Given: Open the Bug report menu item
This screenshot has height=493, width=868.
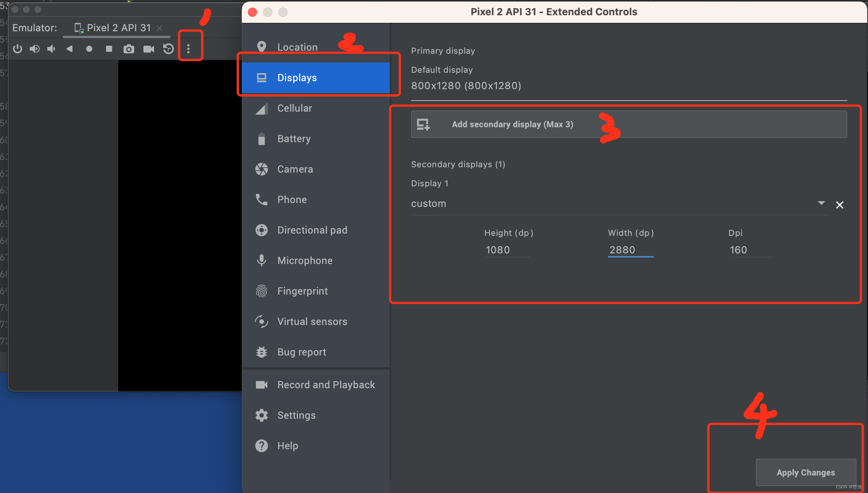Looking at the screenshot, I should 302,352.
